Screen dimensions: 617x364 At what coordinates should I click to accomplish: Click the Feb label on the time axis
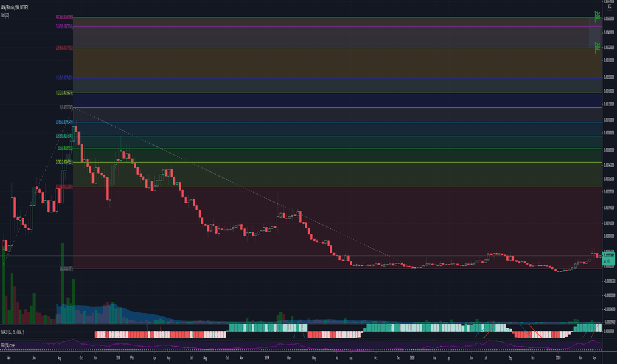click(x=132, y=358)
